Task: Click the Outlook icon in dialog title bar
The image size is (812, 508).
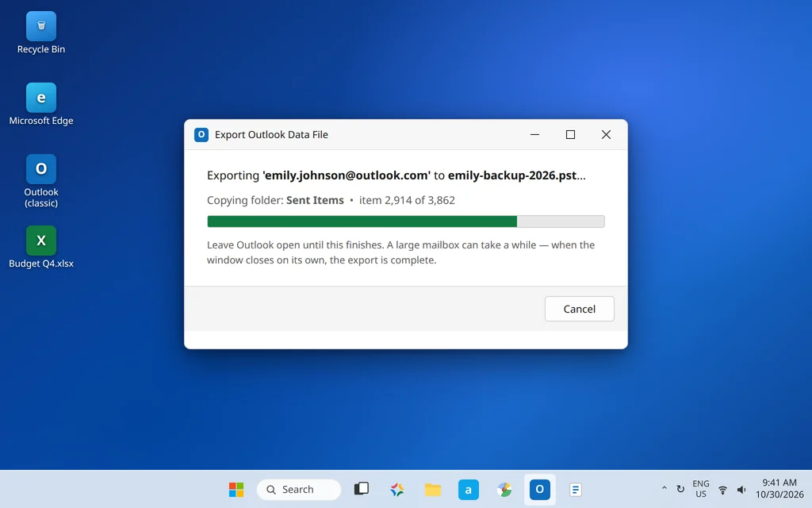Action: coord(201,135)
